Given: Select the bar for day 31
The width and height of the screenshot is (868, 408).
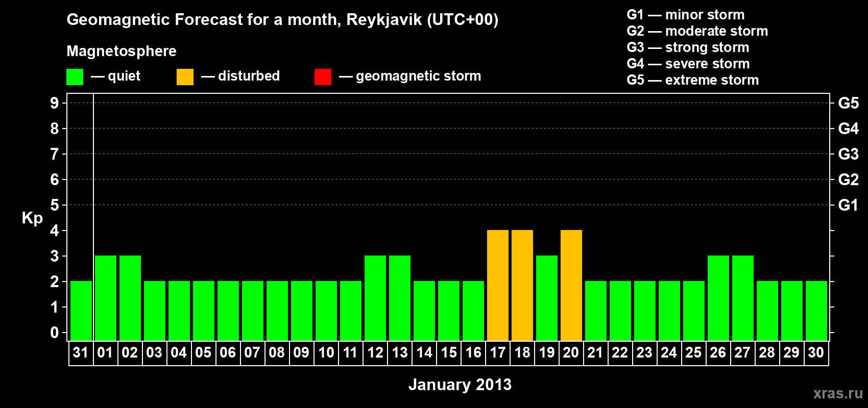Looking at the screenshot, I should pos(81,311).
